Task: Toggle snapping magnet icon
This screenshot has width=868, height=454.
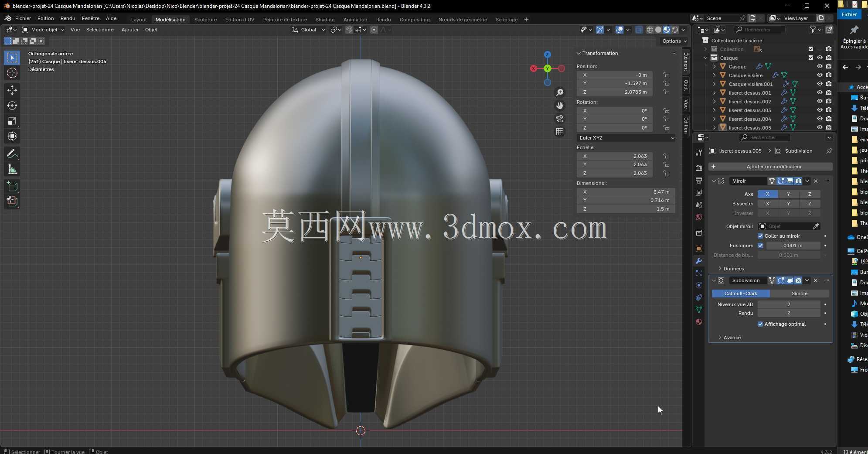Action: pos(349,30)
